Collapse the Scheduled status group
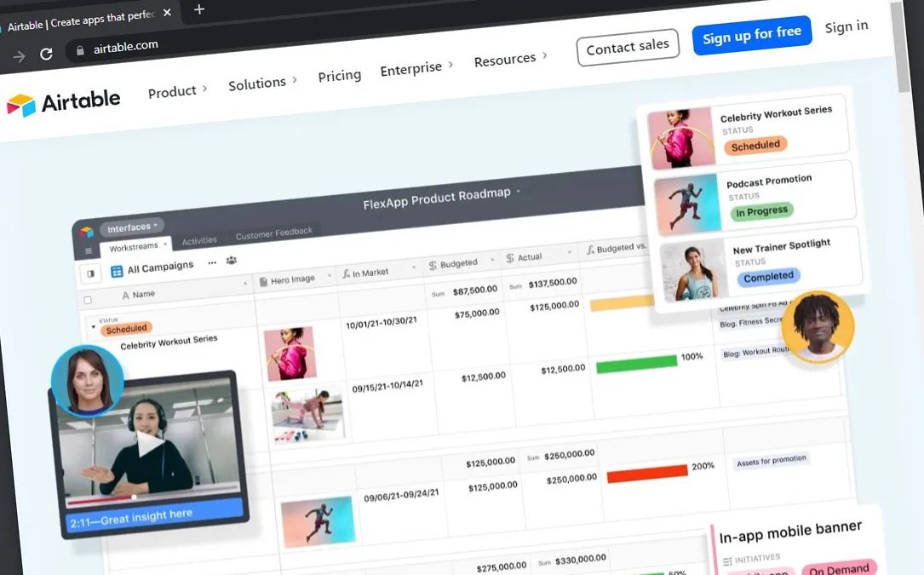The image size is (924, 575). click(93, 327)
